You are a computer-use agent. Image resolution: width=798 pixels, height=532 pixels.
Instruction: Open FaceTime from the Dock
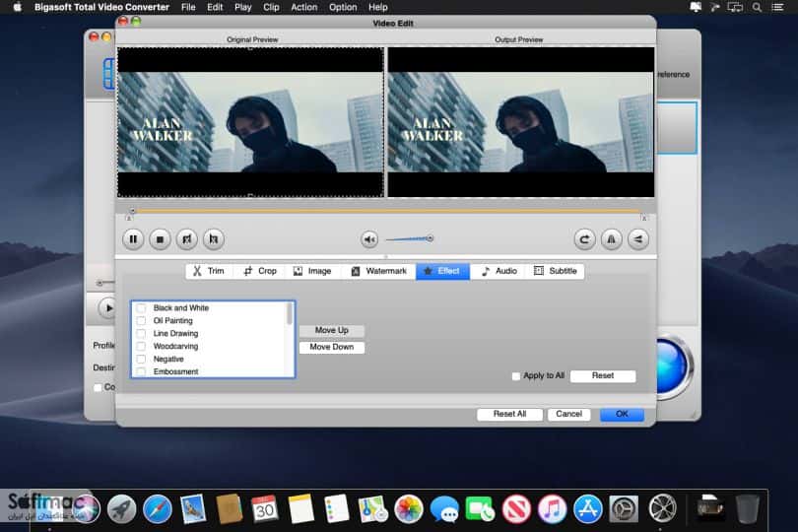tap(480, 509)
